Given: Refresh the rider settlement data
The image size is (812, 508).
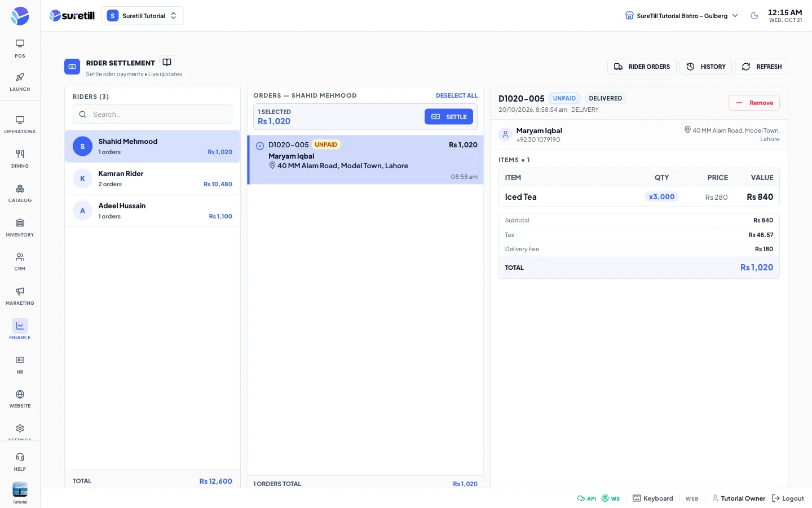Looking at the screenshot, I should point(762,67).
